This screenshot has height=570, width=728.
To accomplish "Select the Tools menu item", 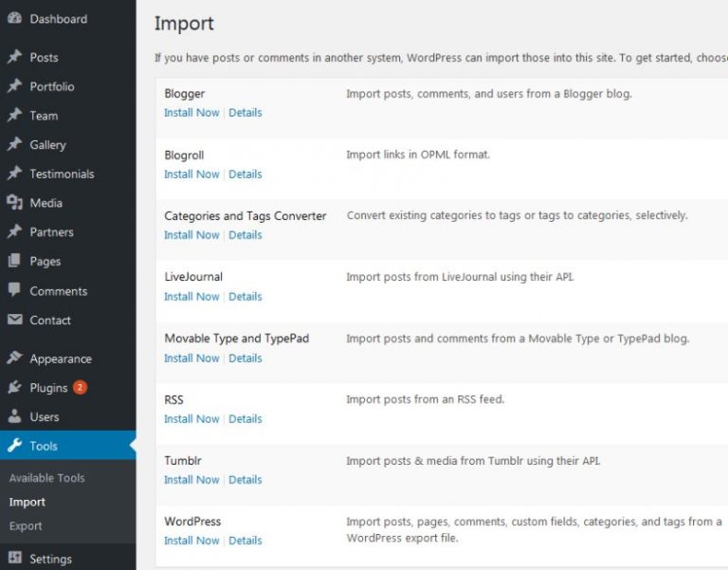I will pos(68,446).
